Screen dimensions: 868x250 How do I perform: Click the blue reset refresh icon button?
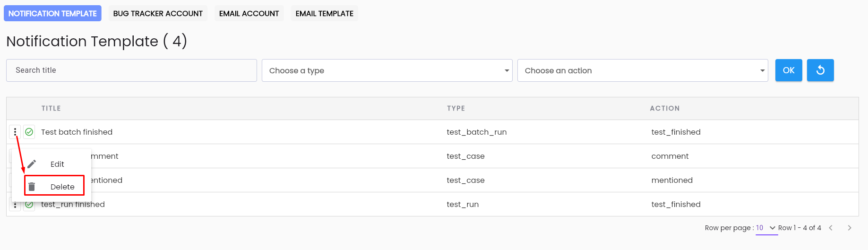(x=820, y=70)
